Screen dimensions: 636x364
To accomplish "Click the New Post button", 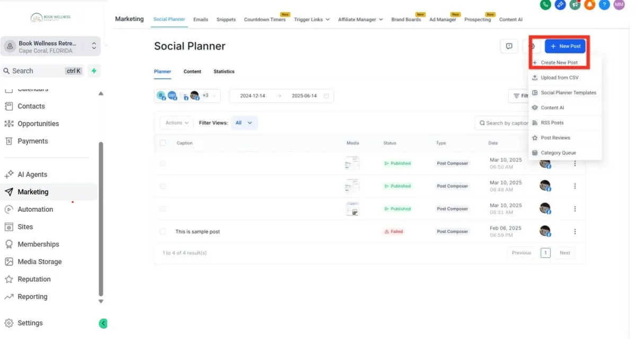I will click(565, 46).
